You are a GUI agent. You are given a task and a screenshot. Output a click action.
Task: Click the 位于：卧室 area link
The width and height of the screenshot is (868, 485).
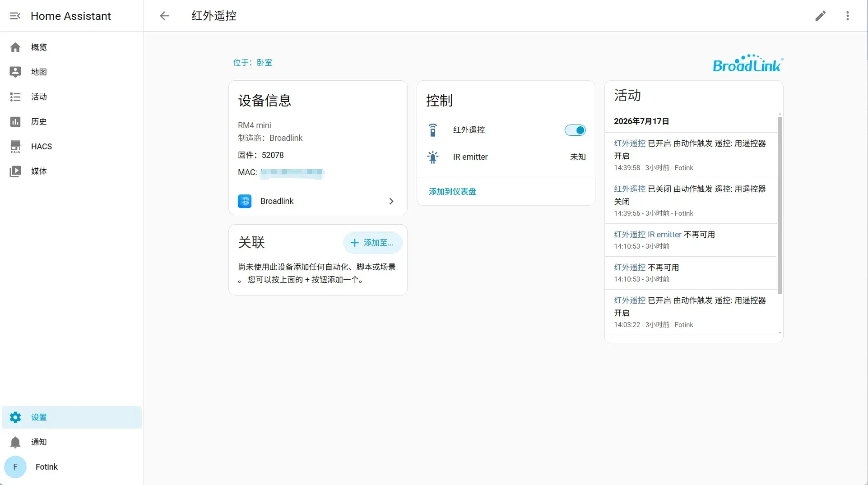coord(253,63)
